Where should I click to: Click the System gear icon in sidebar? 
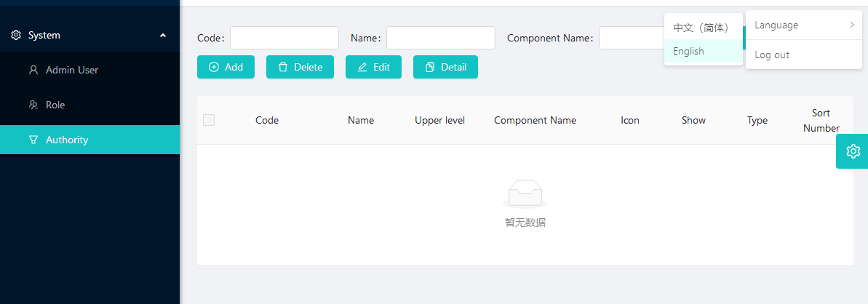(16, 35)
